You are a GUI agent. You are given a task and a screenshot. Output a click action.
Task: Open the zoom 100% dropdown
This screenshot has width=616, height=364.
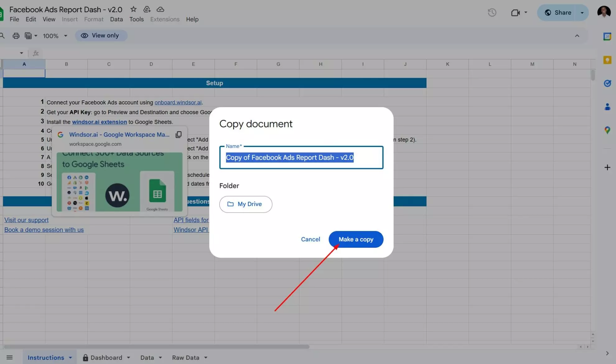55,36
